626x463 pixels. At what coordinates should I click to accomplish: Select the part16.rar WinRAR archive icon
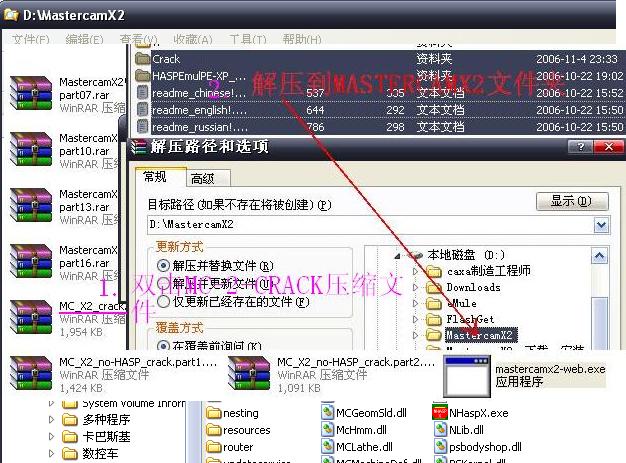point(31,261)
